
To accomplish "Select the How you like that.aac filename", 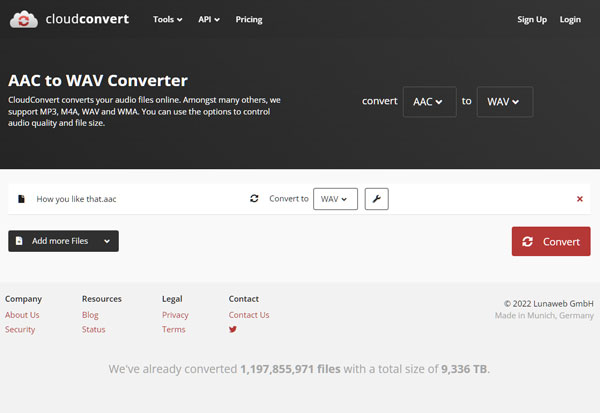I will (76, 199).
